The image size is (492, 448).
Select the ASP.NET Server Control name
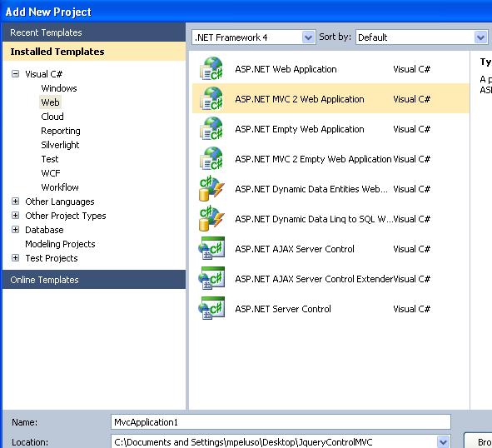tap(283, 309)
